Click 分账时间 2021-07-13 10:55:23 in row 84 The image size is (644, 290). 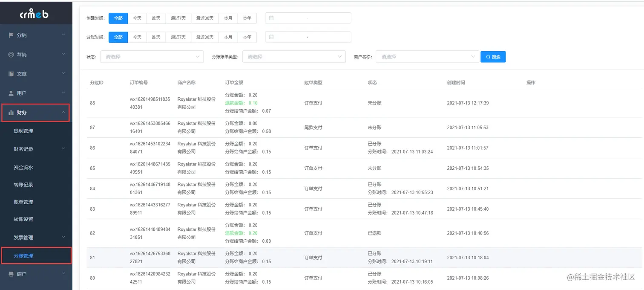(x=400, y=192)
